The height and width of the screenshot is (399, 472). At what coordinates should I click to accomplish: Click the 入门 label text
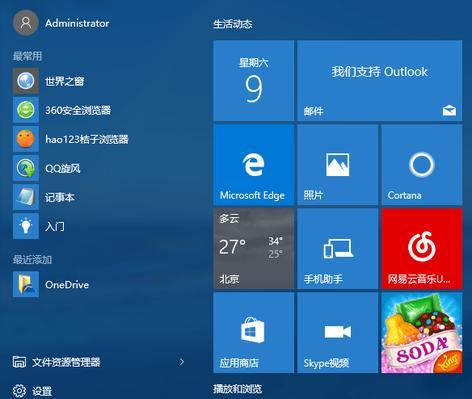[x=55, y=226]
